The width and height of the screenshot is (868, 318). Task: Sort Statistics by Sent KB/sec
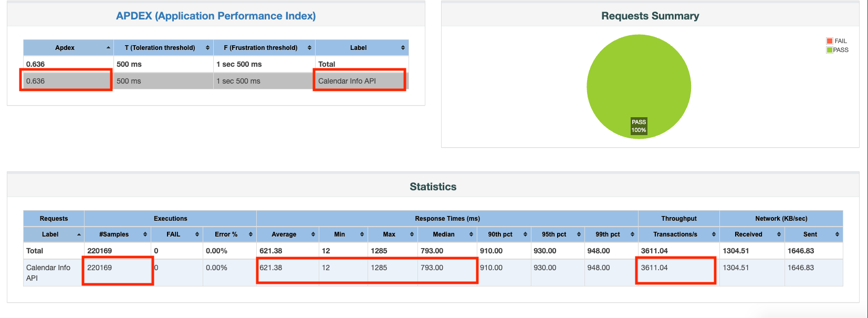[x=814, y=234]
